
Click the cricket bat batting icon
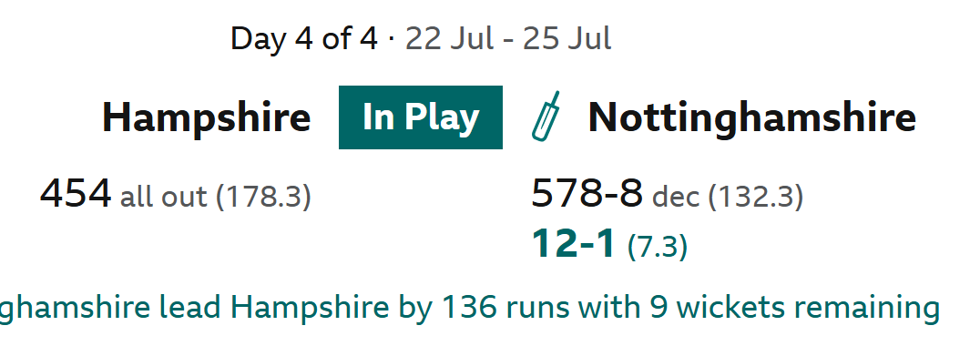click(546, 116)
